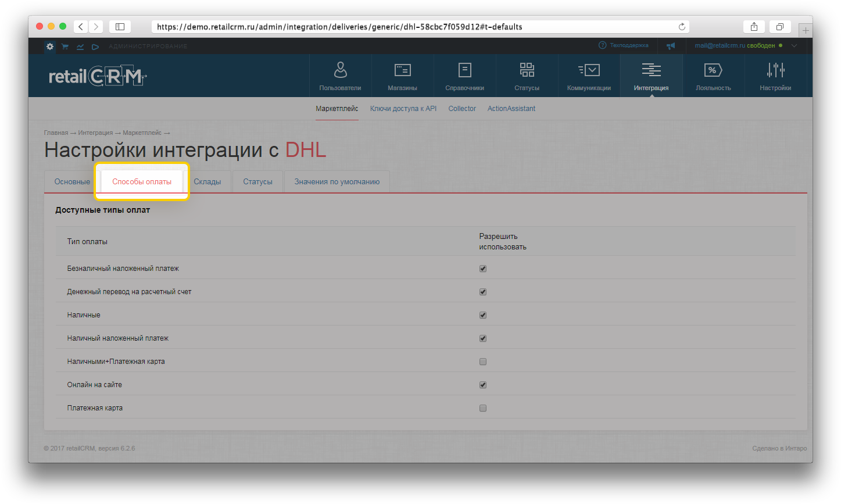
Task: Click the Платежная карта row label
Action: coord(95,408)
